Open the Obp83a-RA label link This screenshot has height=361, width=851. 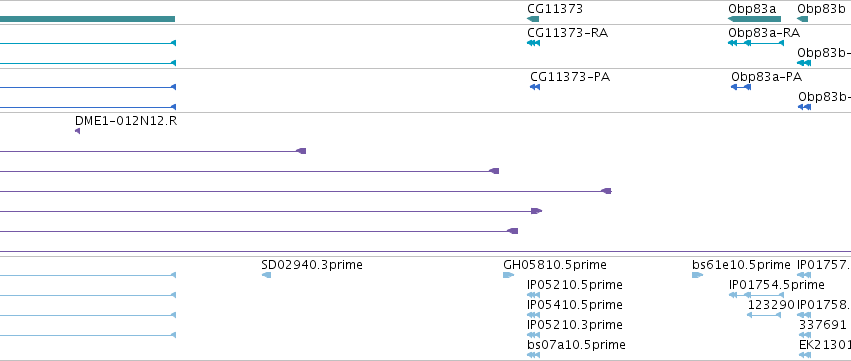coord(764,33)
